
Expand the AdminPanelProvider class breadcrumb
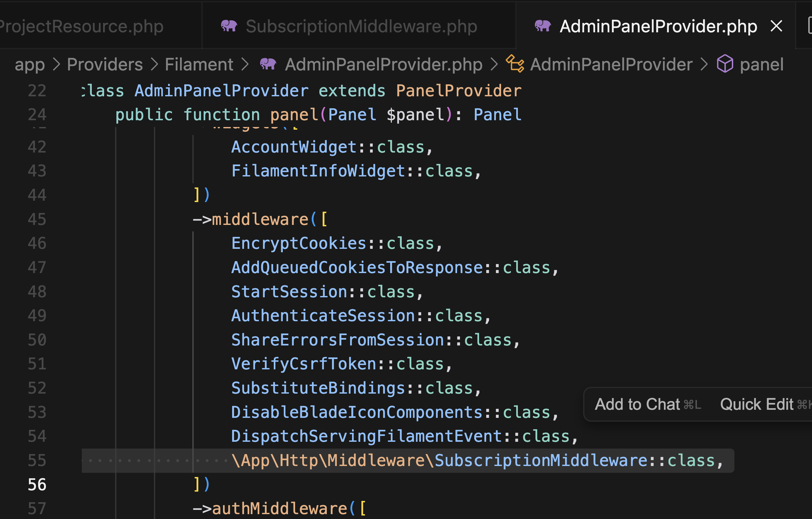(x=611, y=64)
